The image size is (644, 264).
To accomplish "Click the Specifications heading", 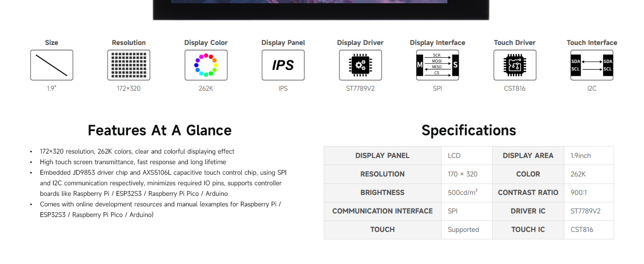I will pyautogui.click(x=468, y=130).
